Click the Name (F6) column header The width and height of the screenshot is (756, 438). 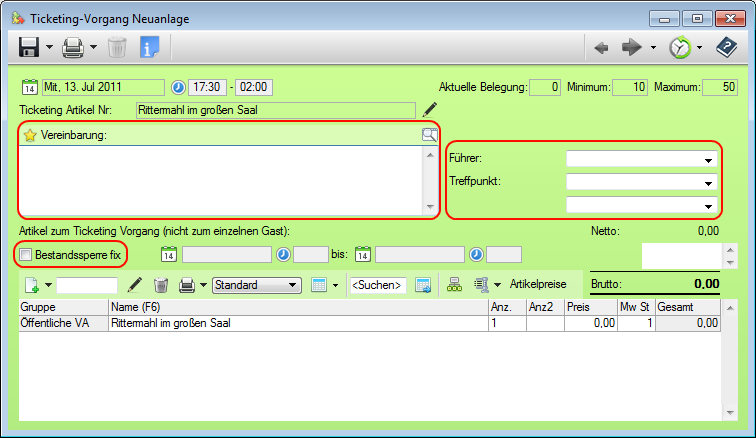click(297, 307)
